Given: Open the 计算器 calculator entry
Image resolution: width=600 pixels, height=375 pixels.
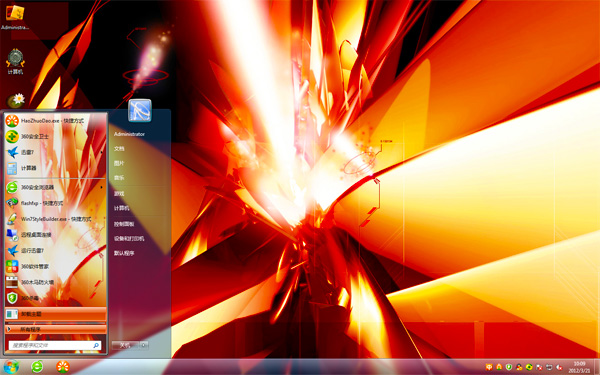Looking at the screenshot, I should point(55,168).
